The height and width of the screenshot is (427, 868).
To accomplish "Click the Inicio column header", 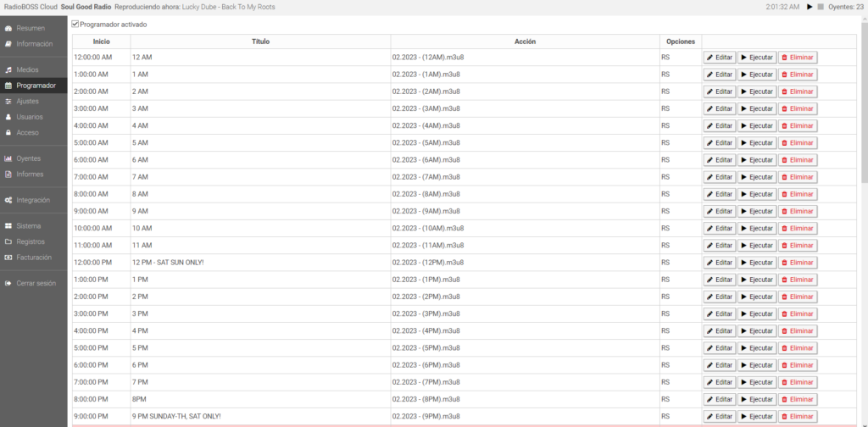I will tap(101, 41).
